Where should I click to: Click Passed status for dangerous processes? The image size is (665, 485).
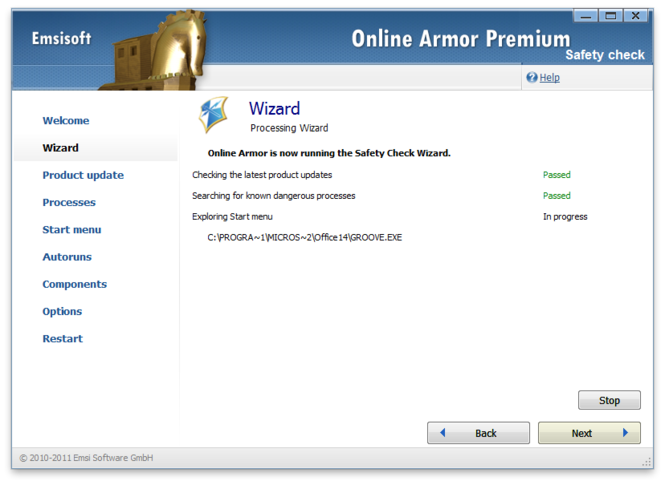tap(556, 195)
